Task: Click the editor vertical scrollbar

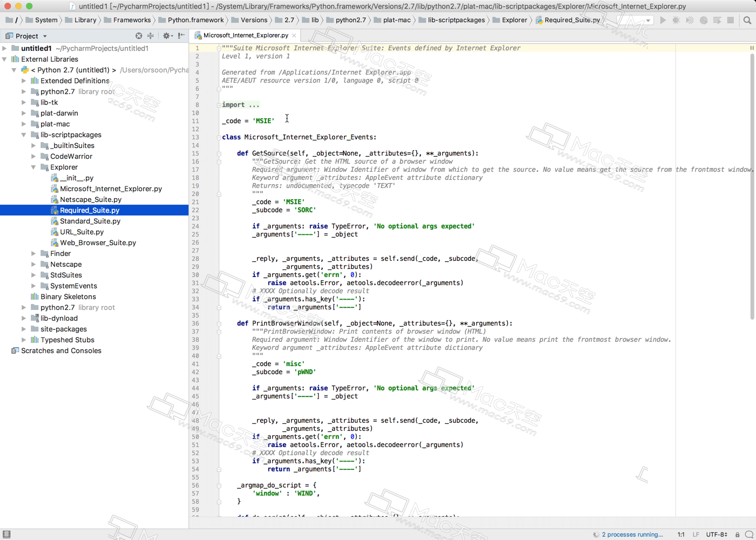Action: 752,186
